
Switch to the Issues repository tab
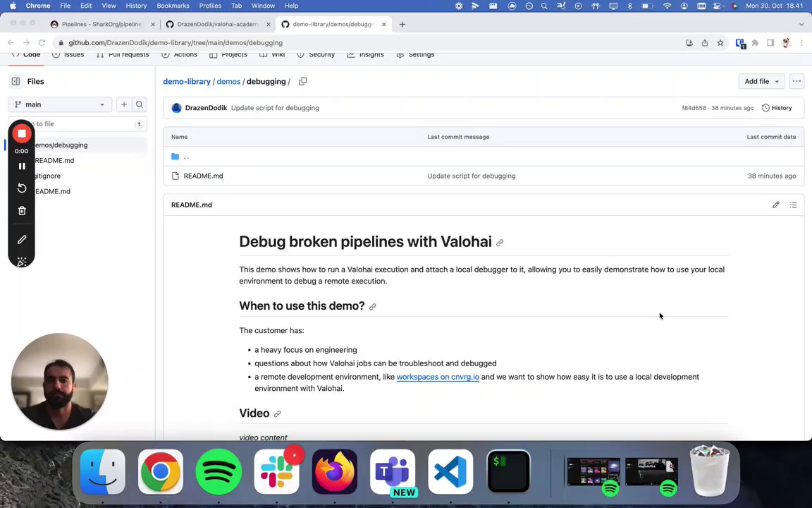click(x=68, y=54)
